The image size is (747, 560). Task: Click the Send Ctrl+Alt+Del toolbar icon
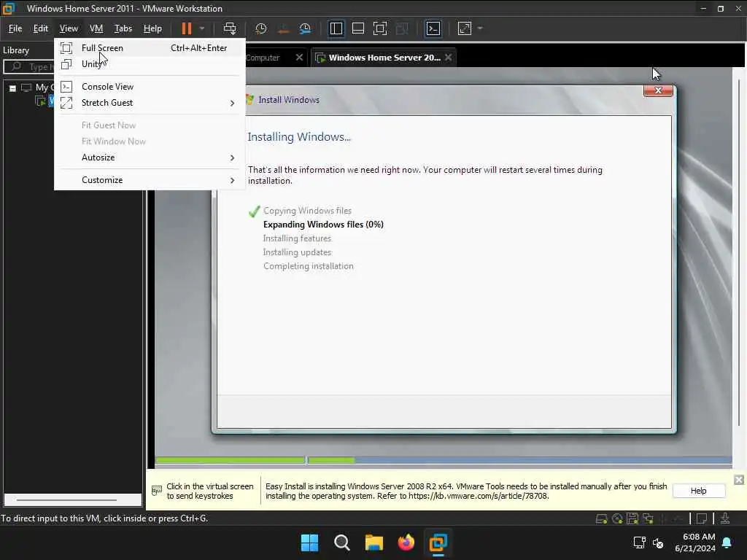click(x=230, y=28)
